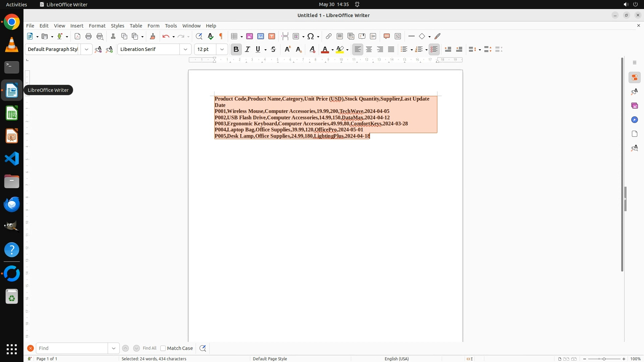Viewport: 644px width, 362px height.
Task: Open the Format menu
Action: click(x=97, y=25)
